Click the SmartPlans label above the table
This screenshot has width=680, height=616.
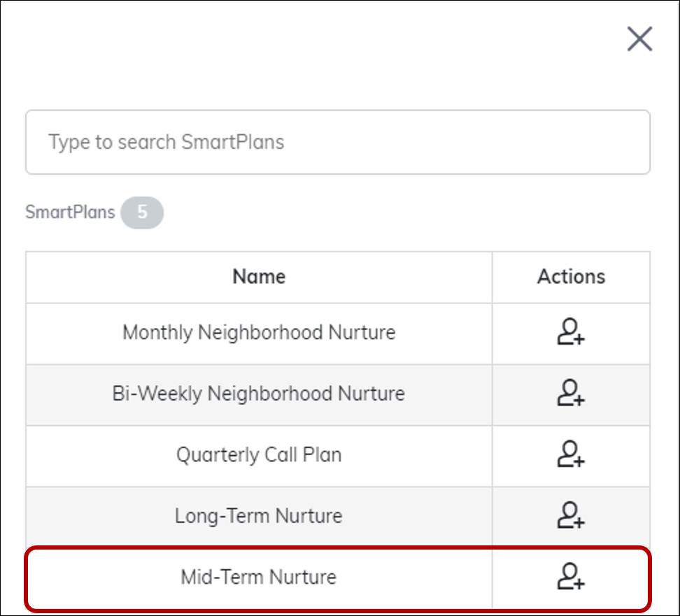pos(70,213)
